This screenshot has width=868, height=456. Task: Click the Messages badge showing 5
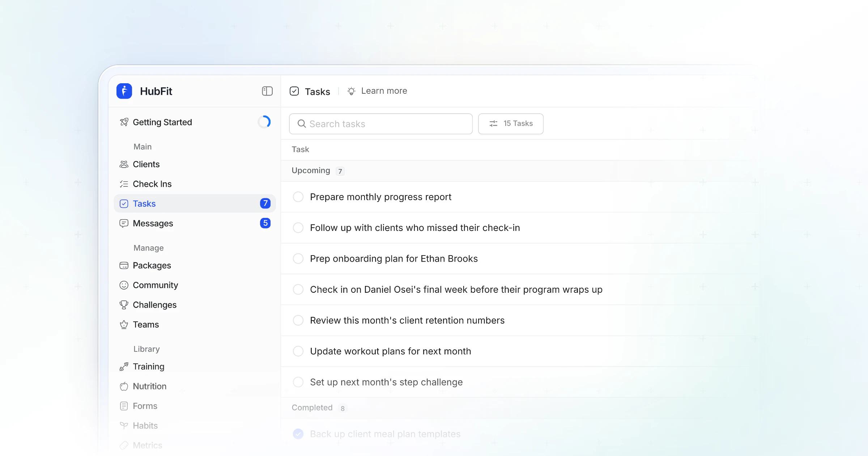[x=265, y=223]
